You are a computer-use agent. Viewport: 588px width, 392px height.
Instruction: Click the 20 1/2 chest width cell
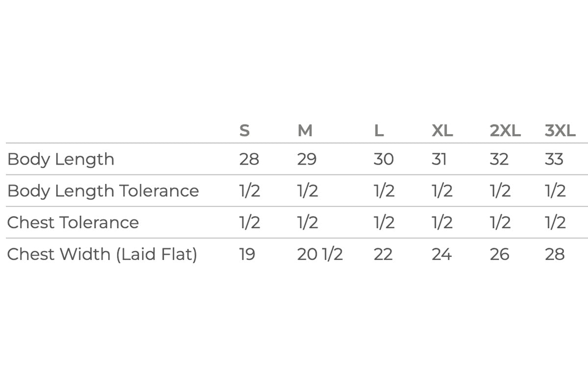point(319,254)
